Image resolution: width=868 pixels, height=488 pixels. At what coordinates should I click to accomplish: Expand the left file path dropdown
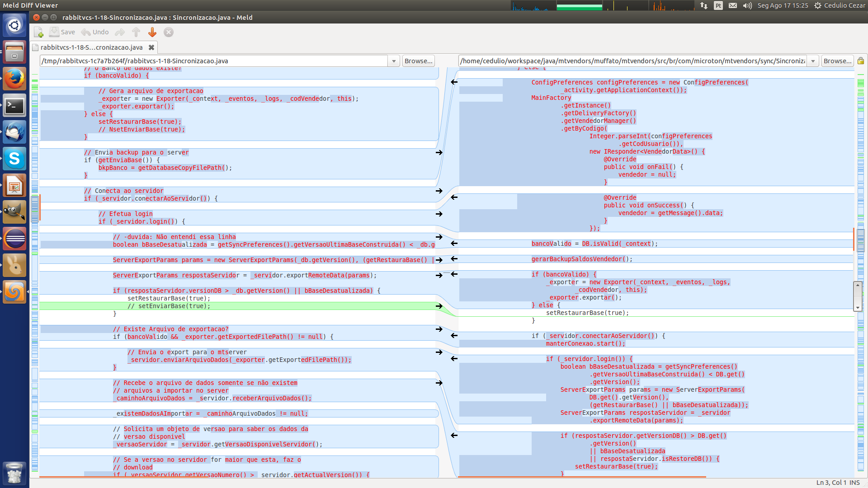pyautogui.click(x=394, y=61)
